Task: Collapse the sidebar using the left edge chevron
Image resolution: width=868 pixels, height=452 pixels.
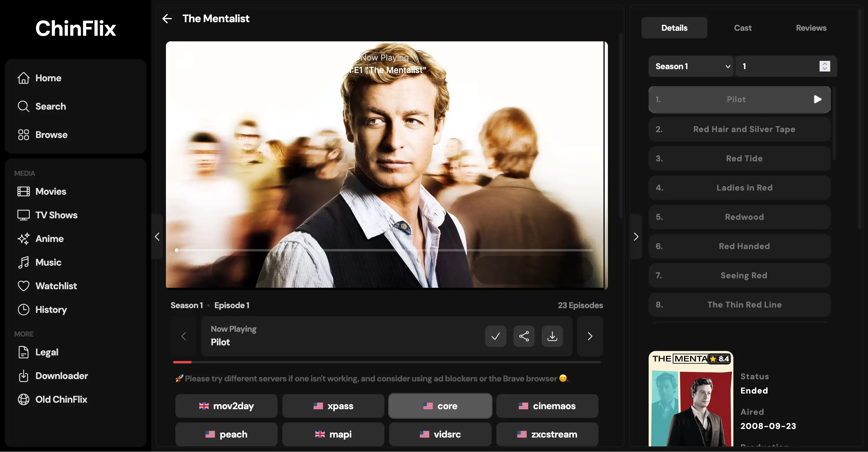Action: (x=157, y=236)
